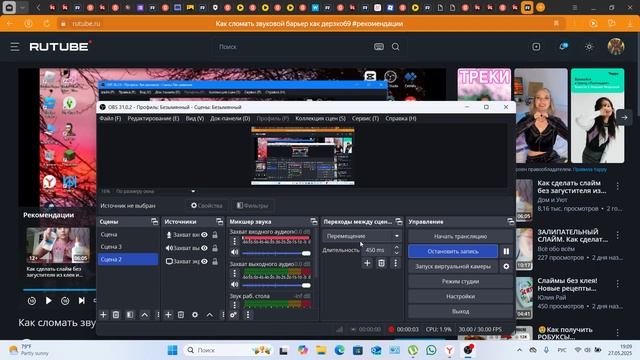The image size is (640, 360).
Task: Click Остановить запись button
Action: coord(453,251)
